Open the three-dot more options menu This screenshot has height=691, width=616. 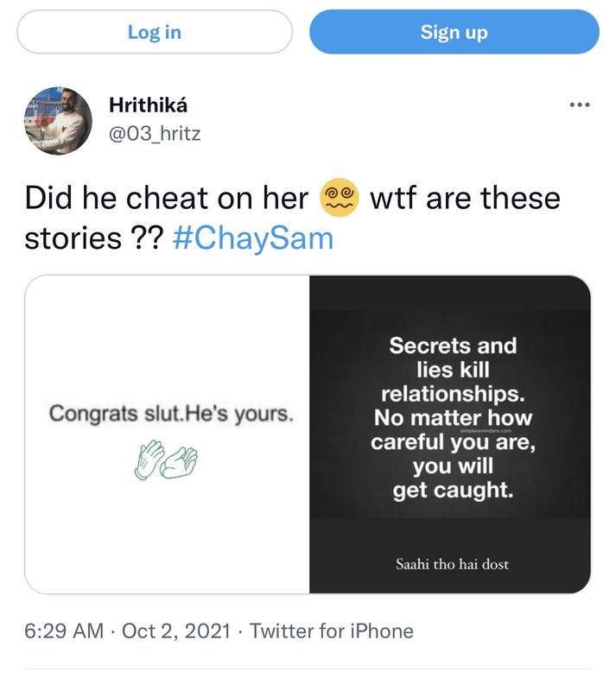tap(580, 105)
